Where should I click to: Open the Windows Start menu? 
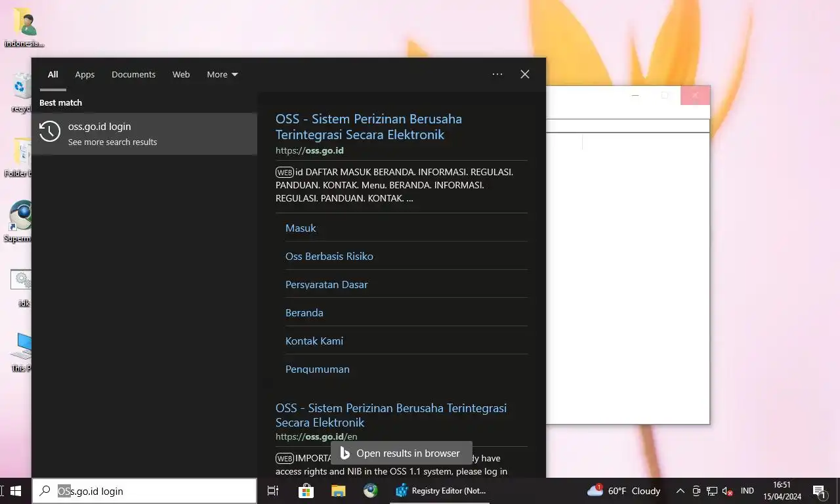pos(16,491)
